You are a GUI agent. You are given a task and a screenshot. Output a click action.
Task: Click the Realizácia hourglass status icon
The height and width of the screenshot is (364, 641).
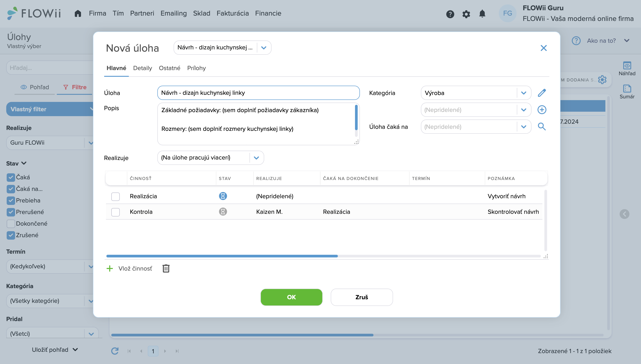pyautogui.click(x=223, y=196)
